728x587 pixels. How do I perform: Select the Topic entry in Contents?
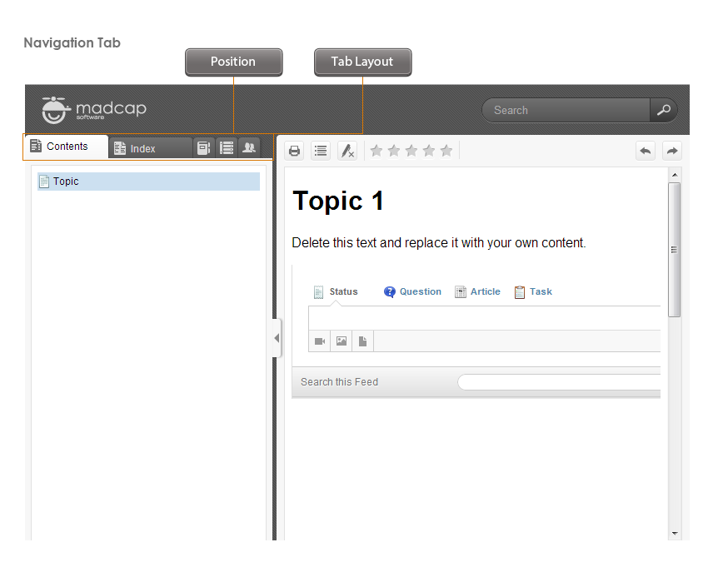tap(148, 182)
